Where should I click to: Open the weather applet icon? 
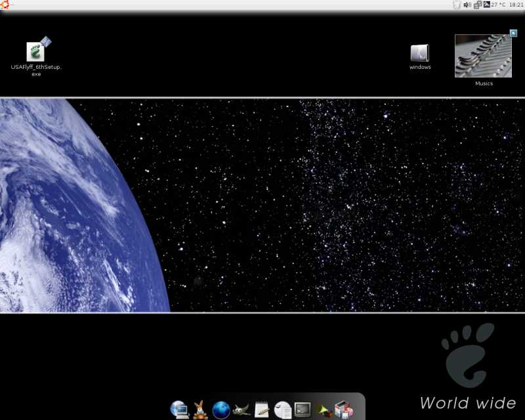pyautogui.click(x=487, y=5)
